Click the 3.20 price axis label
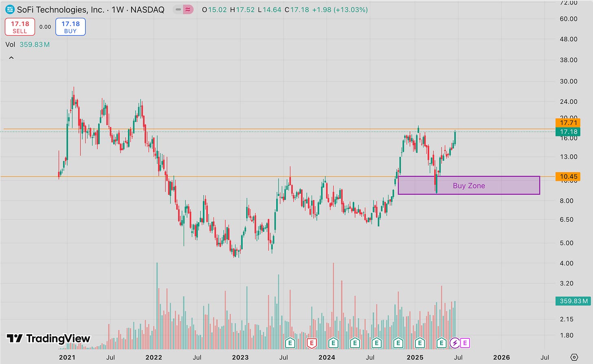 567,283
